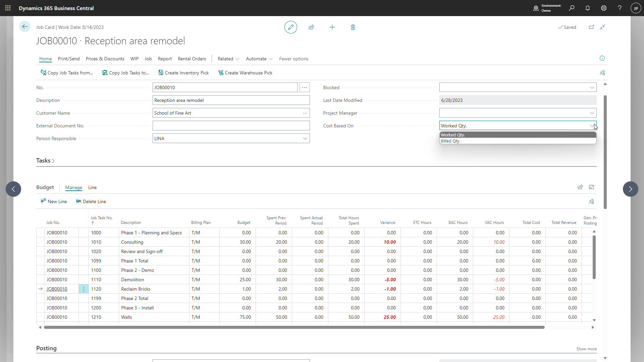Expand the Tasks section
Viewport: 644px width, 362px height.
point(45,161)
